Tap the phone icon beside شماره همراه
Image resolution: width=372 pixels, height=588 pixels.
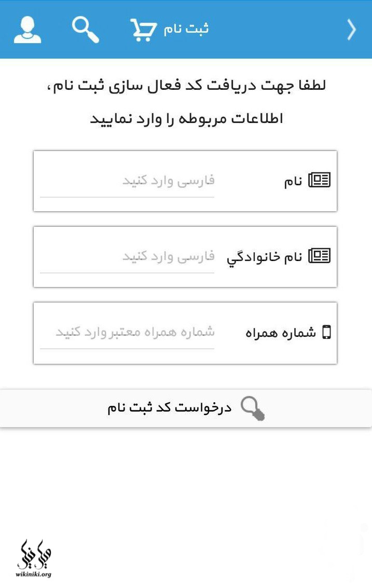tap(326, 332)
